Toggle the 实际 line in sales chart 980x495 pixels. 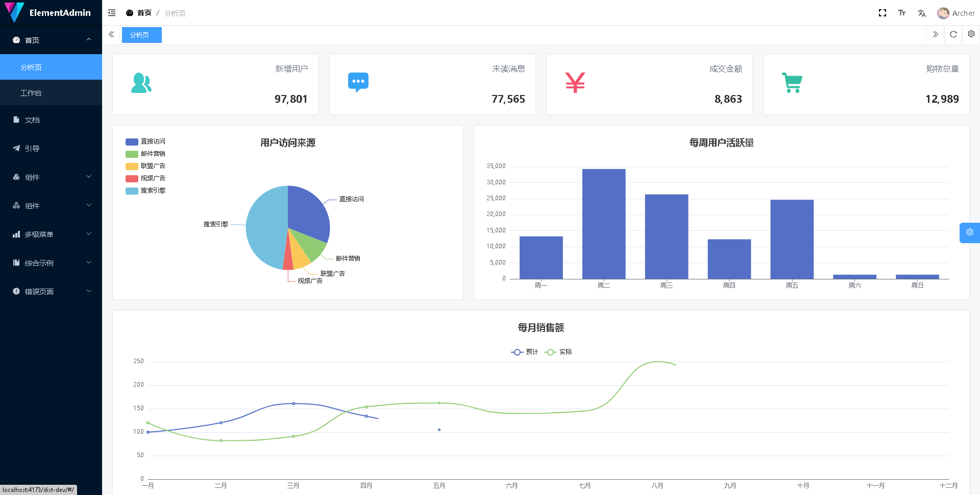point(558,352)
